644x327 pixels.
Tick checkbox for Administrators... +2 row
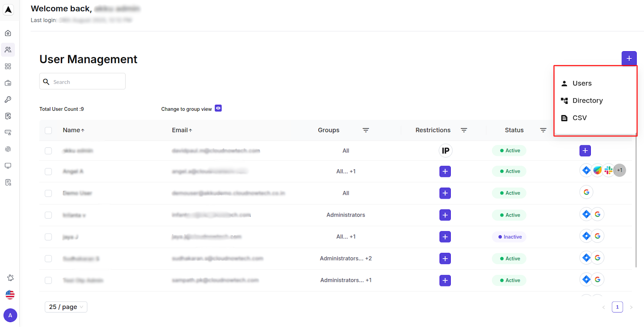click(48, 259)
